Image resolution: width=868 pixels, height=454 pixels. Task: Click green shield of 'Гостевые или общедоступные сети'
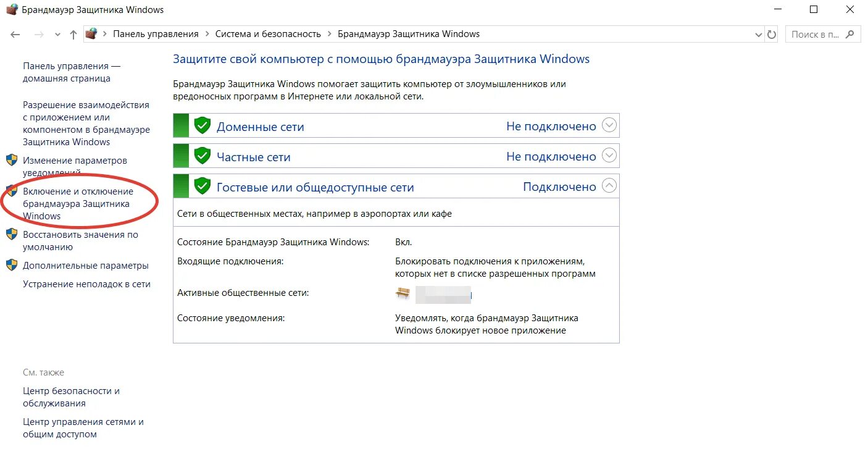pyautogui.click(x=202, y=186)
